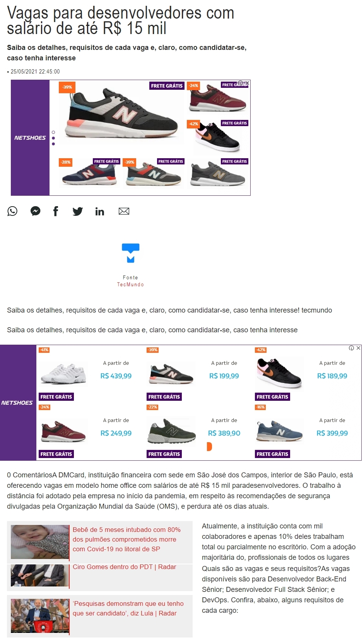Select first carousel dot in Netshoes ad
Image resolution: width=364 pixels, height=641 pixels.
53,132
